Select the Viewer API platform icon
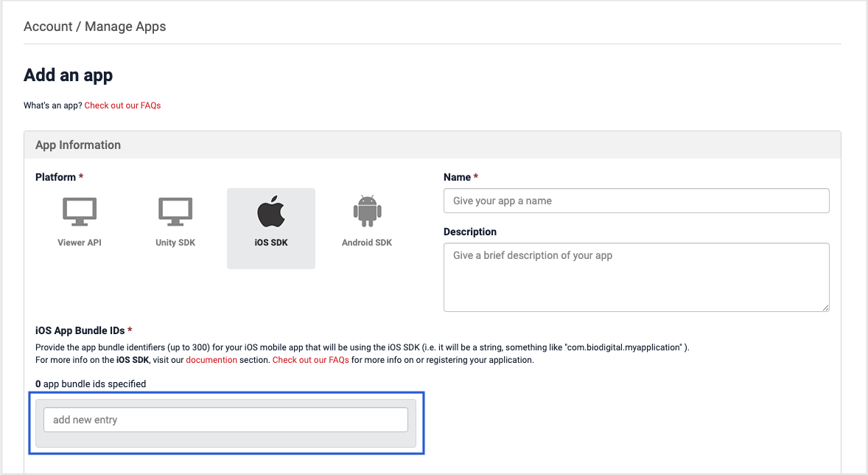The image size is (868, 475). [80, 211]
